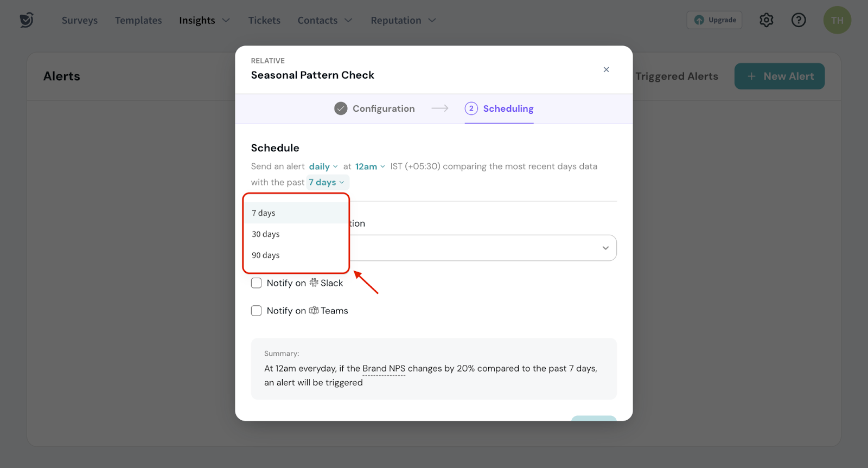The image size is (868, 468).
Task: Enable Notify on Teams checkbox
Action: [x=257, y=311]
